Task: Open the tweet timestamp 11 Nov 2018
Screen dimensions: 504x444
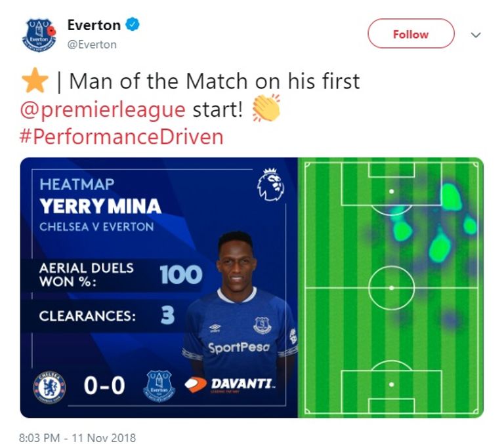Action: pyautogui.click(x=77, y=437)
